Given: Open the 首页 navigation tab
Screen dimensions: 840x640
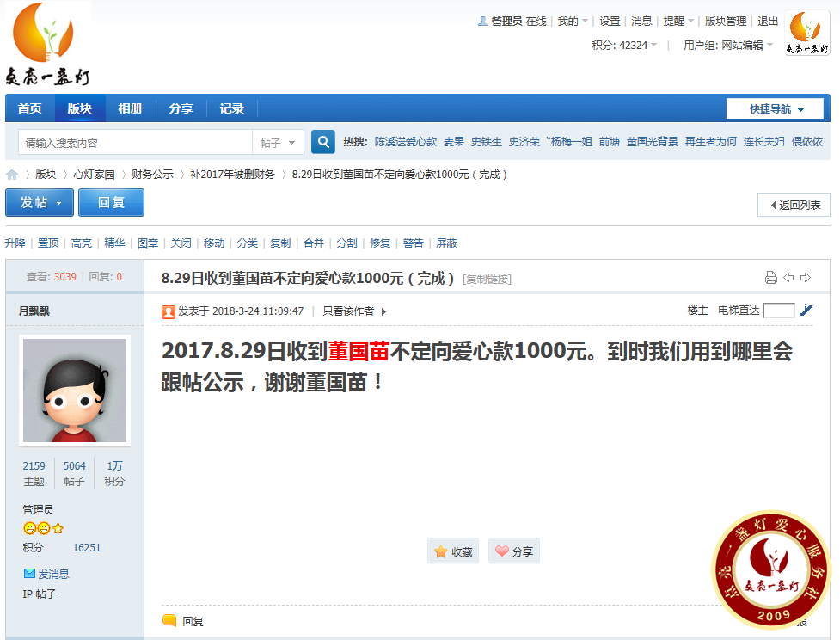Looking at the screenshot, I should [29, 108].
